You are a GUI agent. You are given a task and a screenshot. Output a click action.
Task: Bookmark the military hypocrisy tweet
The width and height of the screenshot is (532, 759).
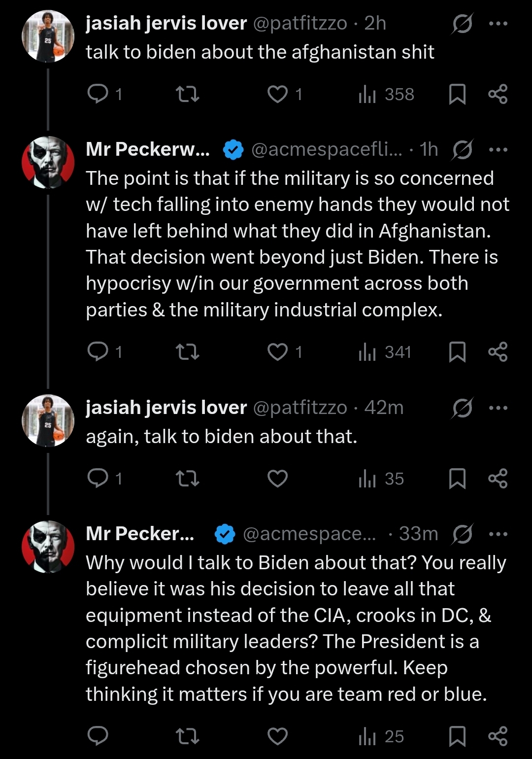(457, 352)
